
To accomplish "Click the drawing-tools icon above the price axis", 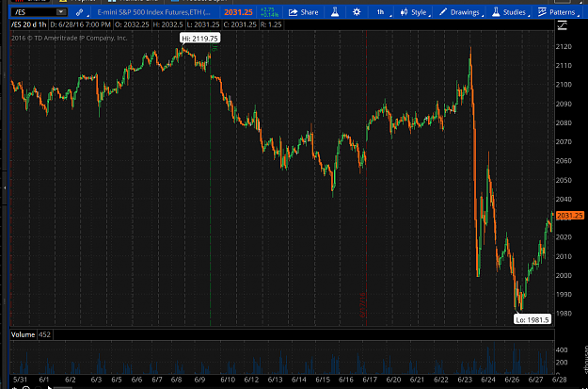I will coord(563,25).
